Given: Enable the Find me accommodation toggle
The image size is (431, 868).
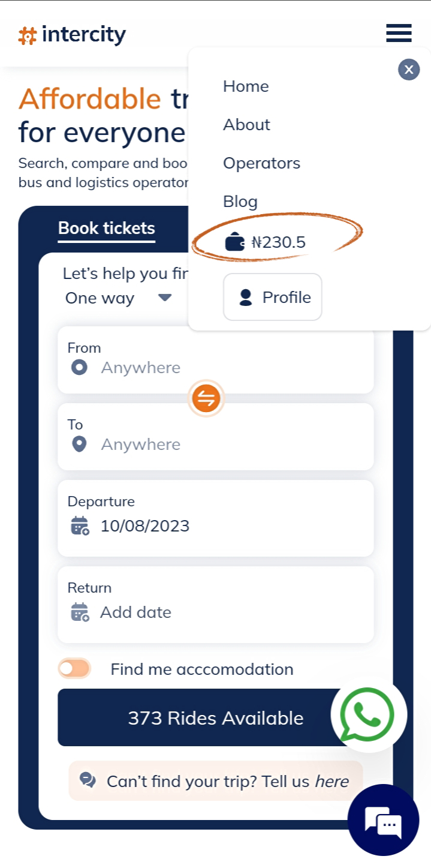Looking at the screenshot, I should (x=74, y=668).
